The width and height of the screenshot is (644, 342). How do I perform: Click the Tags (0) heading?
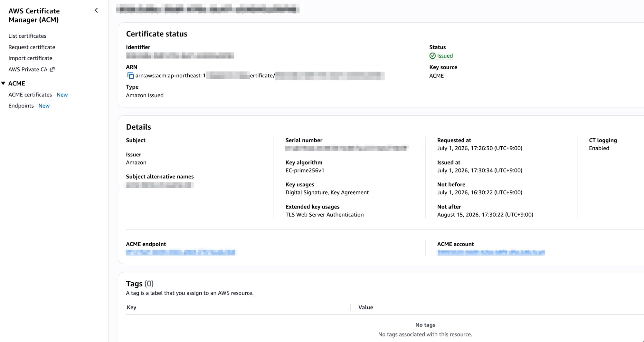[140, 284]
